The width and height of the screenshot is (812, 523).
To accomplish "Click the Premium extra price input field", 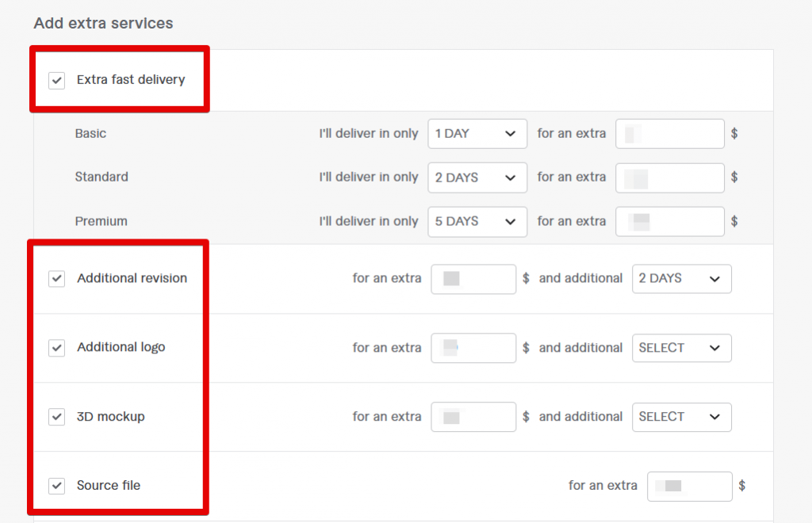I will [669, 221].
